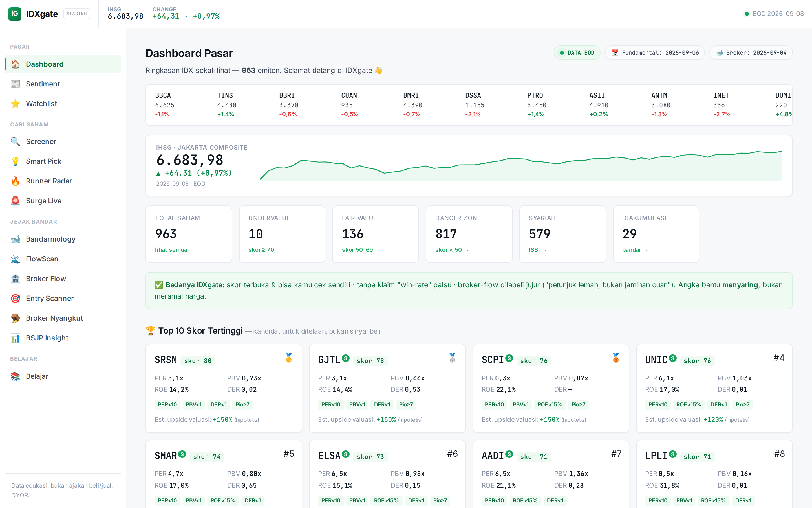
Task: Click the Sentiment newspaper icon
Action: [16, 84]
